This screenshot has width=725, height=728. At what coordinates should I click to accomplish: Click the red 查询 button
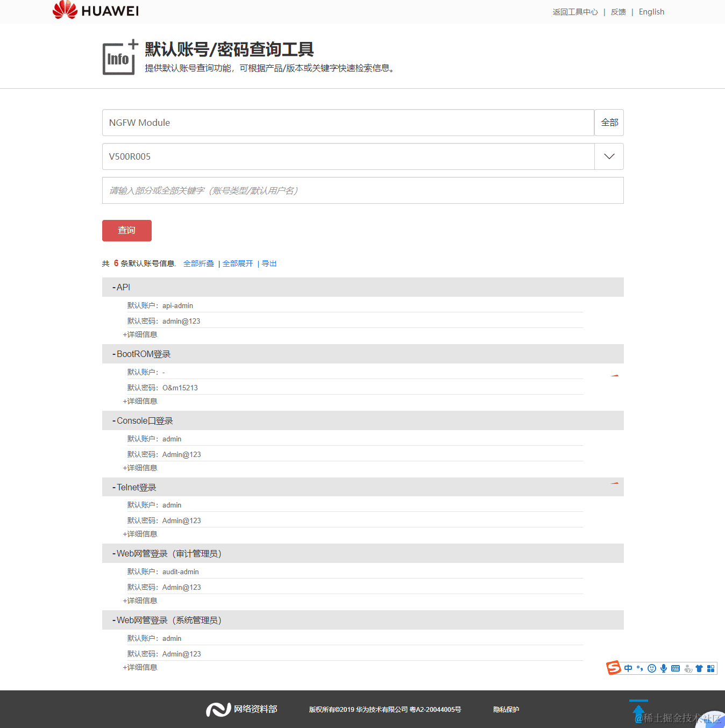click(x=127, y=231)
